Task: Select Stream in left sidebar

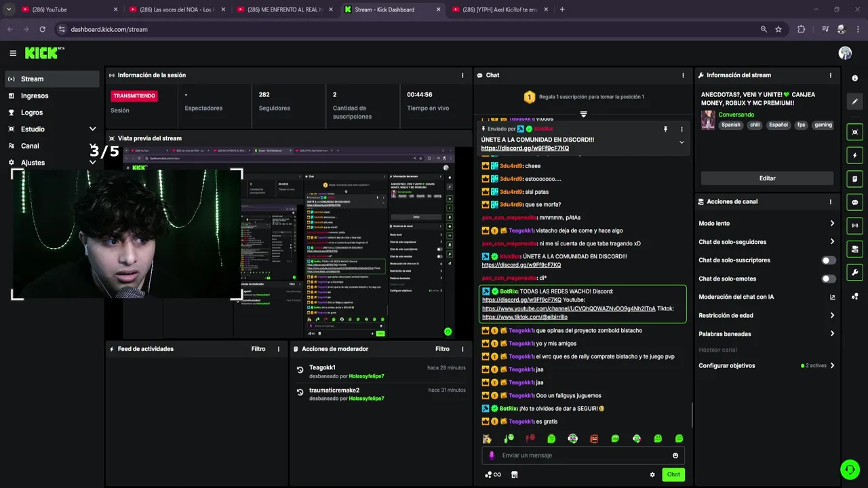Action: tap(52, 79)
